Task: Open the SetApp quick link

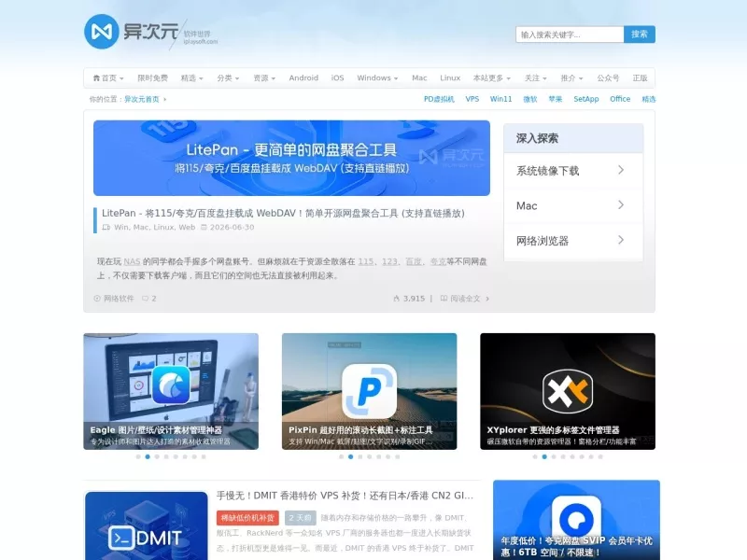Action: click(586, 99)
